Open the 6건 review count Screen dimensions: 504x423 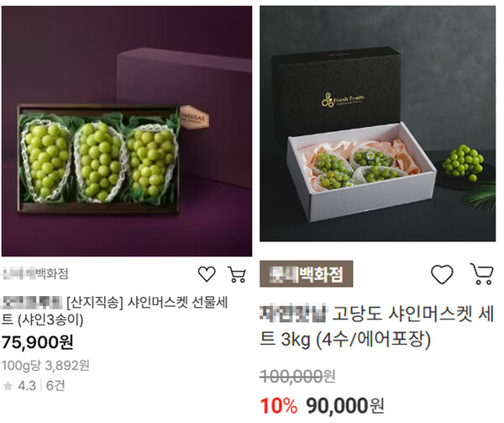(55, 386)
